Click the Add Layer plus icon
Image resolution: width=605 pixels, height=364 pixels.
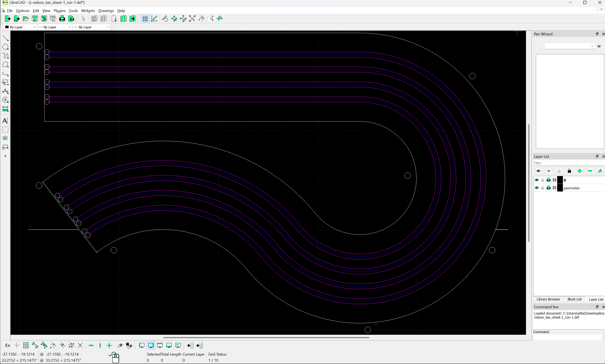(x=580, y=171)
